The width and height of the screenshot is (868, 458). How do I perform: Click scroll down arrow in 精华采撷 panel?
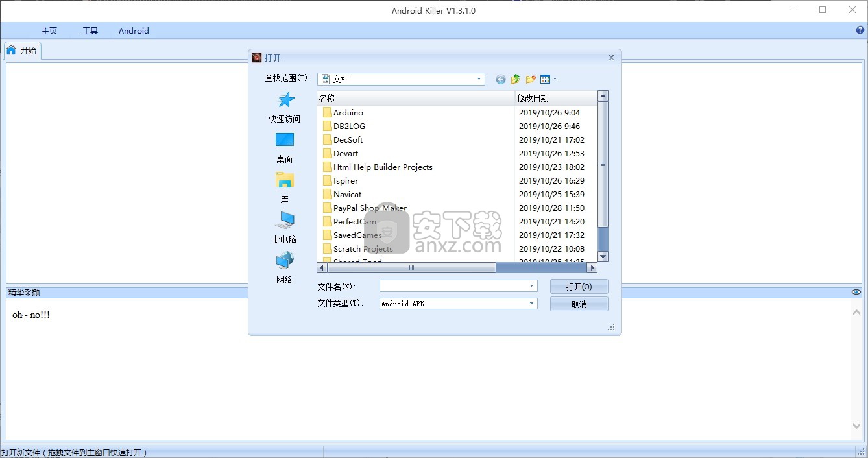[856, 426]
